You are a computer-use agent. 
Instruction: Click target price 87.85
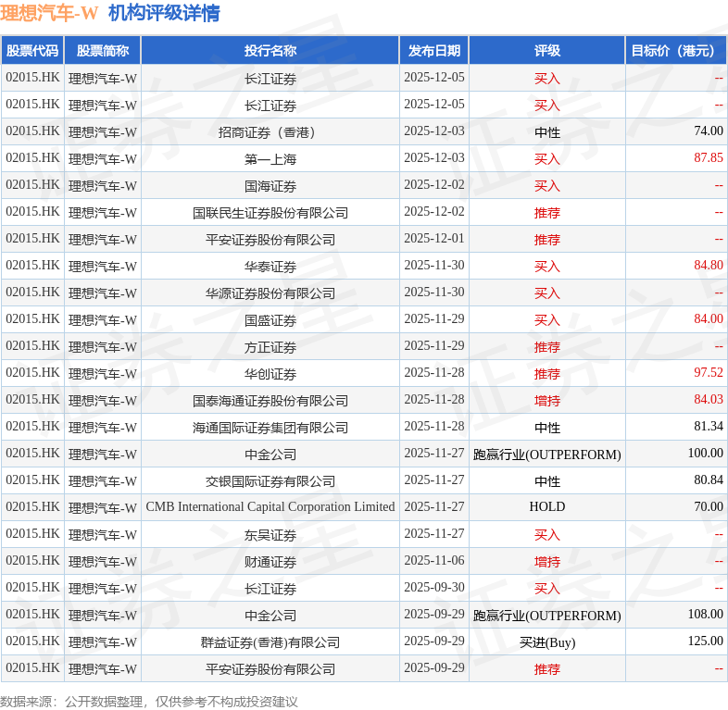click(709, 157)
